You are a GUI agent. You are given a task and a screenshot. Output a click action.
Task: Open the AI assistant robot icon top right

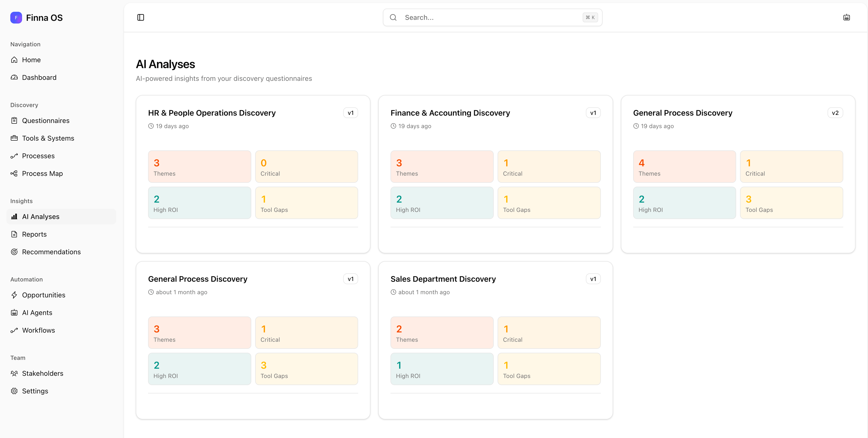coord(847,17)
